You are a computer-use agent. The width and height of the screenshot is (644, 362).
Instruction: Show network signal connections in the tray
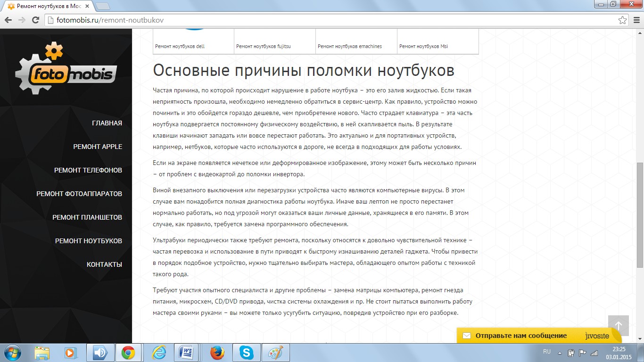pyautogui.click(x=594, y=353)
